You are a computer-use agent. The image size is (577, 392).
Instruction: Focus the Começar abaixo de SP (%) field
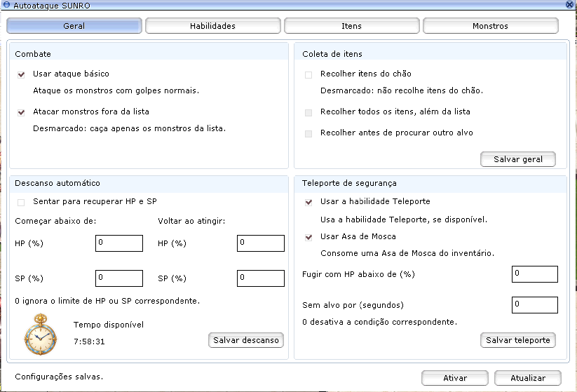pyautogui.click(x=119, y=278)
